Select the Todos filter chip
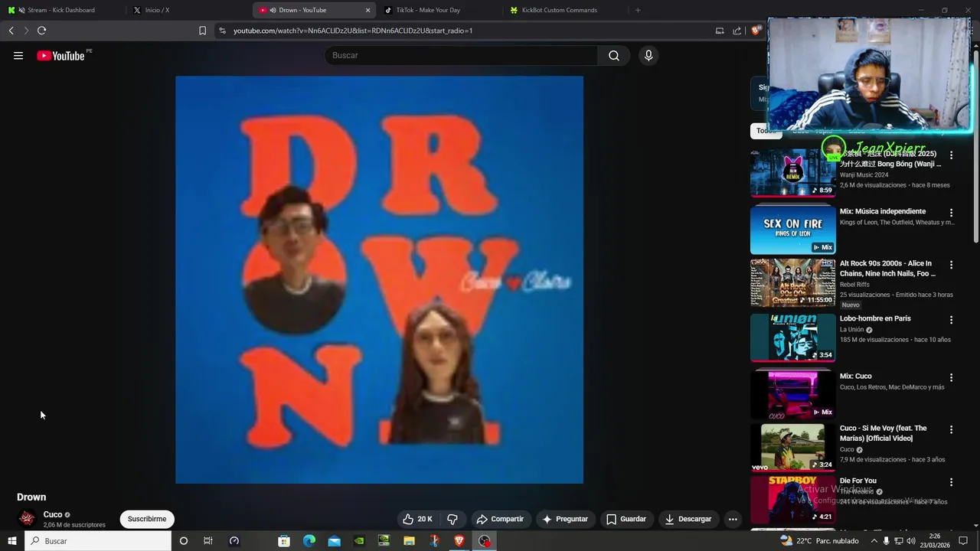The width and height of the screenshot is (980, 551). pyautogui.click(x=766, y=131)
